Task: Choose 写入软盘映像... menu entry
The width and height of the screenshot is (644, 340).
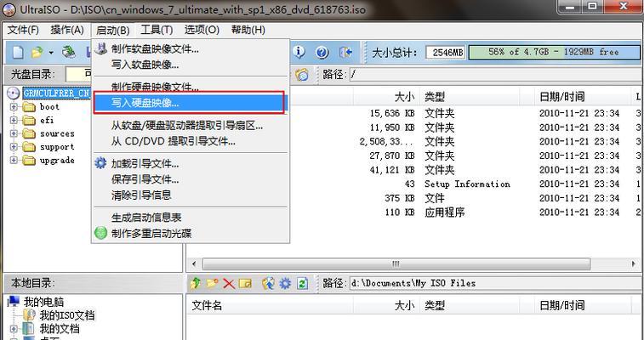Action: 145,65
